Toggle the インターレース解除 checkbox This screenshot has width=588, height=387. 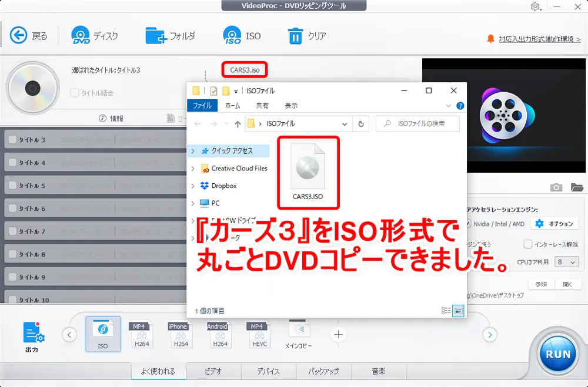pos(527,244)
